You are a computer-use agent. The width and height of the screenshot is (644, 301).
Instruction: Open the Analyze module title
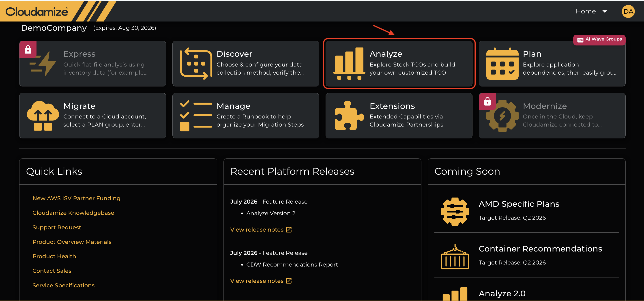click(x=386, y=54)
